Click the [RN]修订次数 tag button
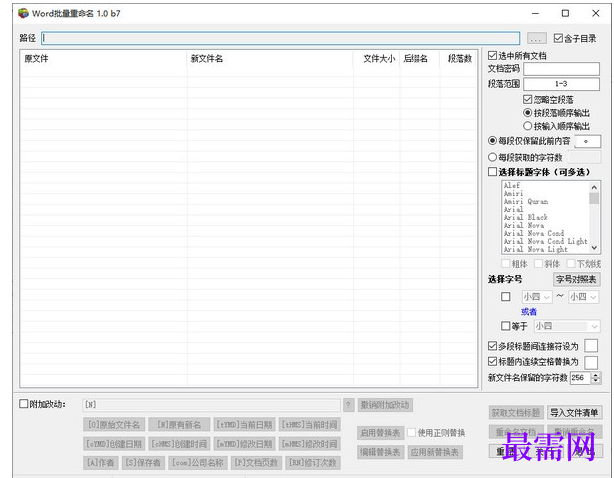 (x=313, y=463)
